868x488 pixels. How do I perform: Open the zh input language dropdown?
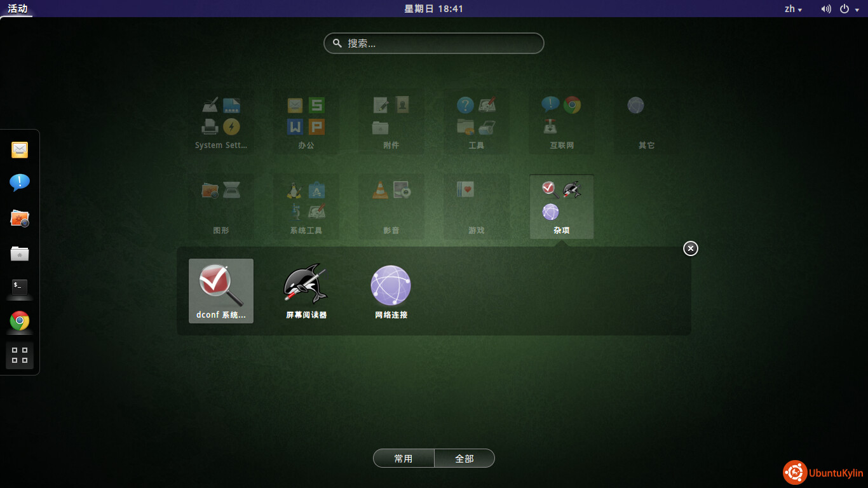pos(793,9)
